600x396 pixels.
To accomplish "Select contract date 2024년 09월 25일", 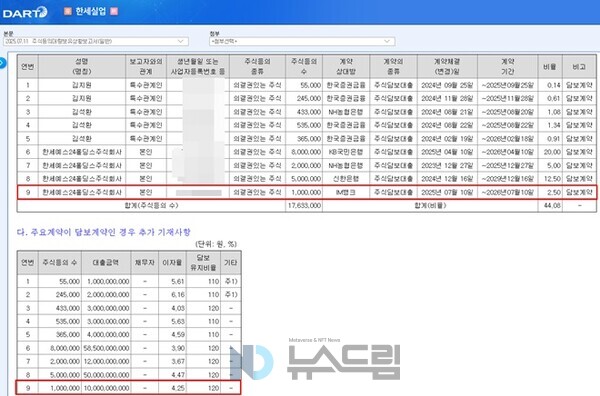I will (x=447, y=85).
